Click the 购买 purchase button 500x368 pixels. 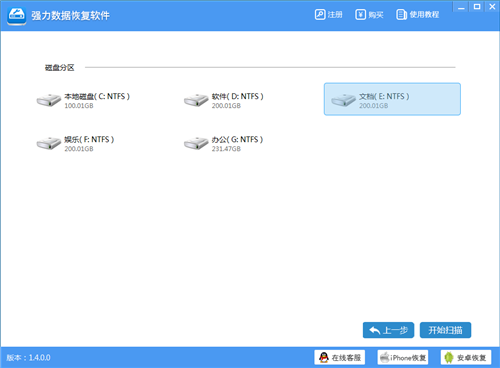click(x=369, y=15)
